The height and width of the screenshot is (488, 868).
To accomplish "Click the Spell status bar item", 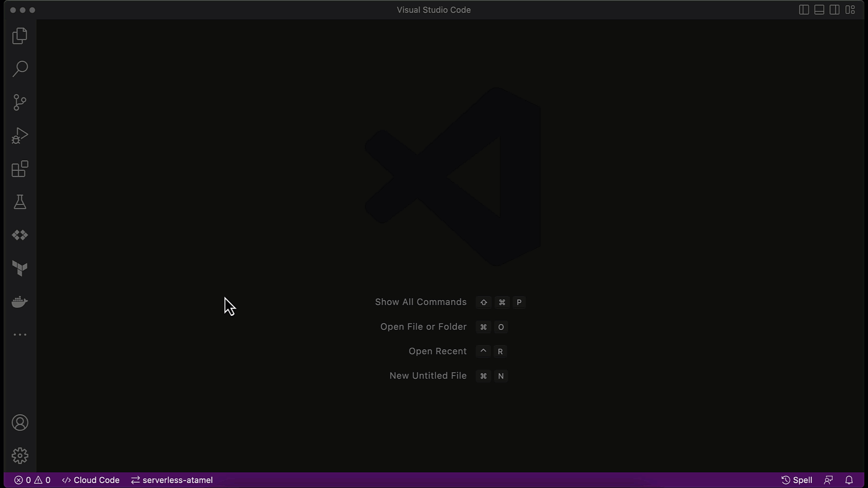I will click(x=797, y=480).
